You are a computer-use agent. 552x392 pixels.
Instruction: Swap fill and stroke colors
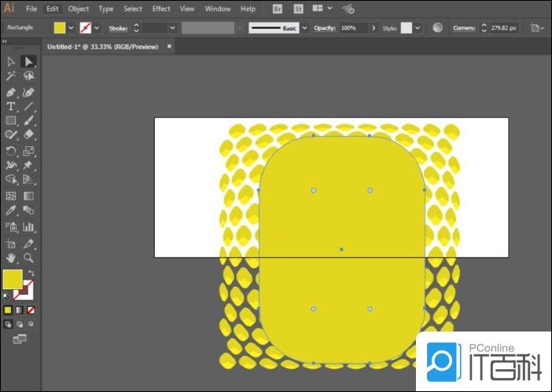point(31,273)
